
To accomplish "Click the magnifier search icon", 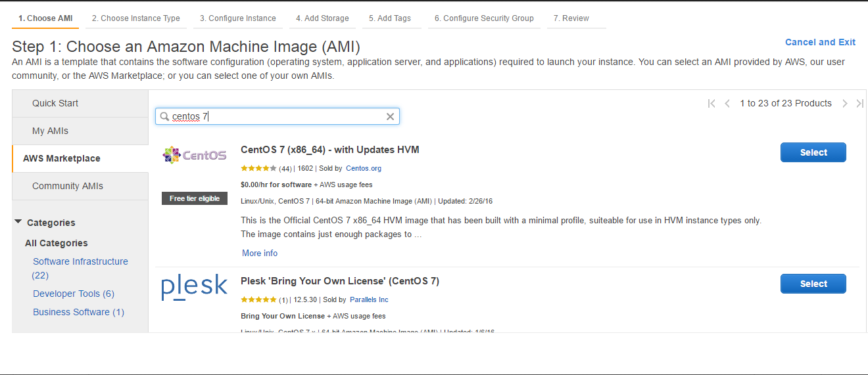I will (164, 116).
